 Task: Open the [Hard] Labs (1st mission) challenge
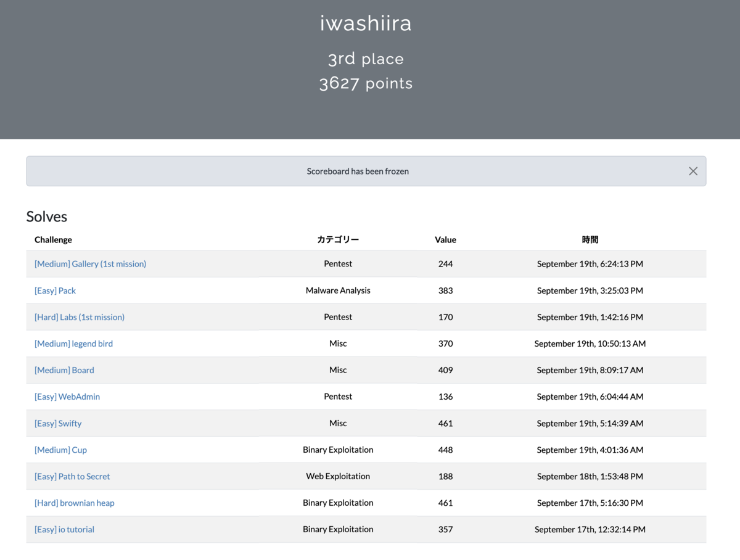80,317
